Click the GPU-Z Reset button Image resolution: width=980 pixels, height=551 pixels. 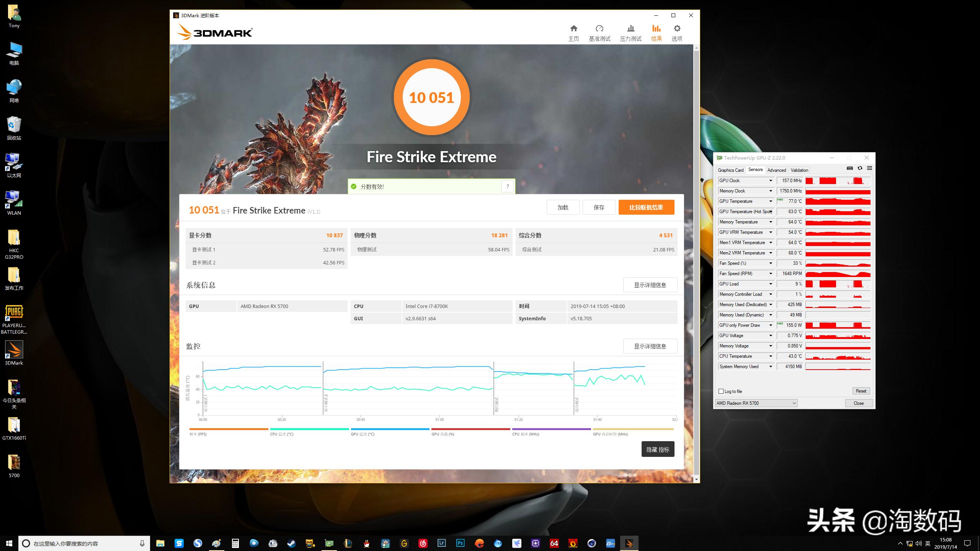861,391
